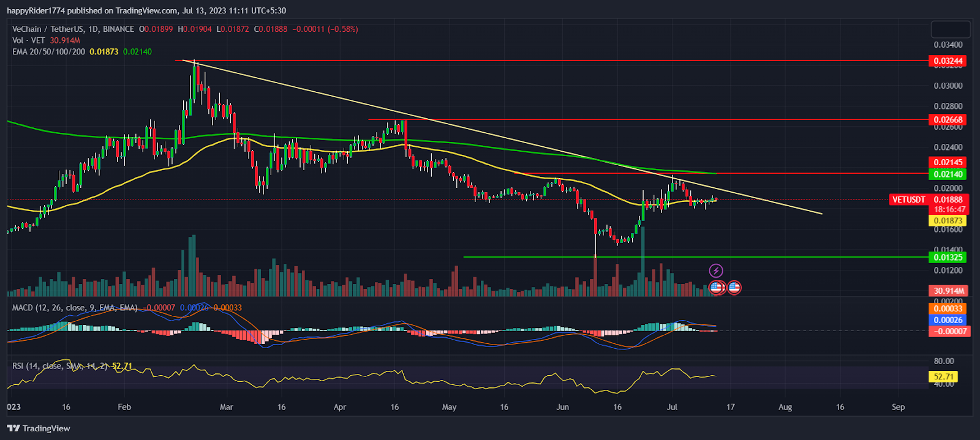980x440 pixels.
Task: Click the VETUSDT 0.01888 current price label
Action: 928,199
